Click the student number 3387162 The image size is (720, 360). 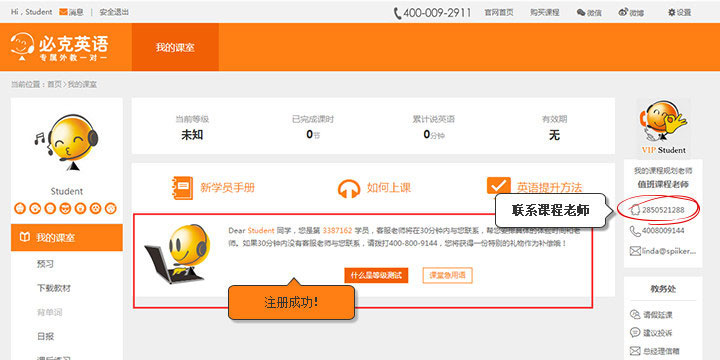338,231
